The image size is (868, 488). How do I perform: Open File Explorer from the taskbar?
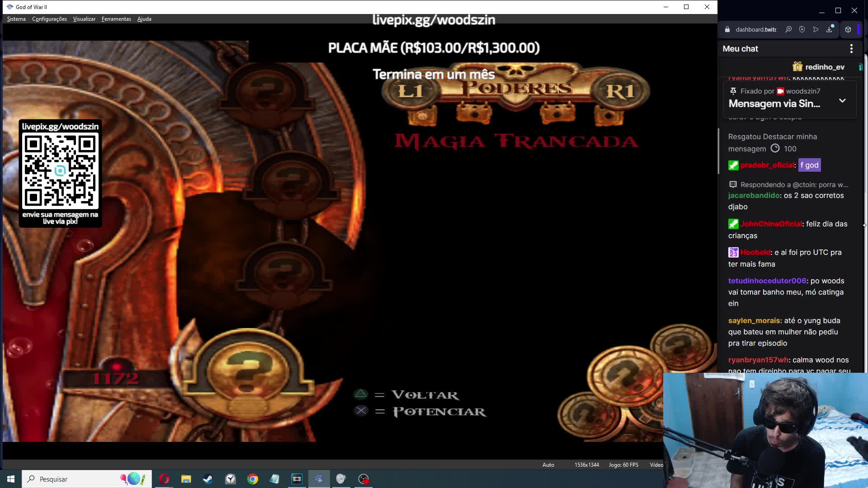point(186,479)
